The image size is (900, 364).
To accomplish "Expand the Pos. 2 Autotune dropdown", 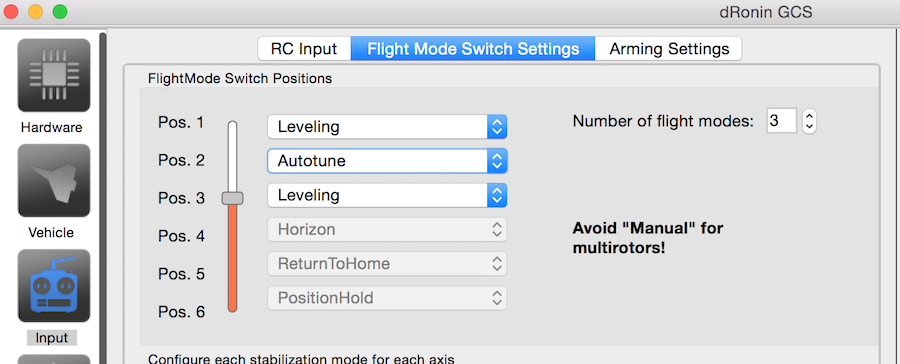I will [387, 161].
